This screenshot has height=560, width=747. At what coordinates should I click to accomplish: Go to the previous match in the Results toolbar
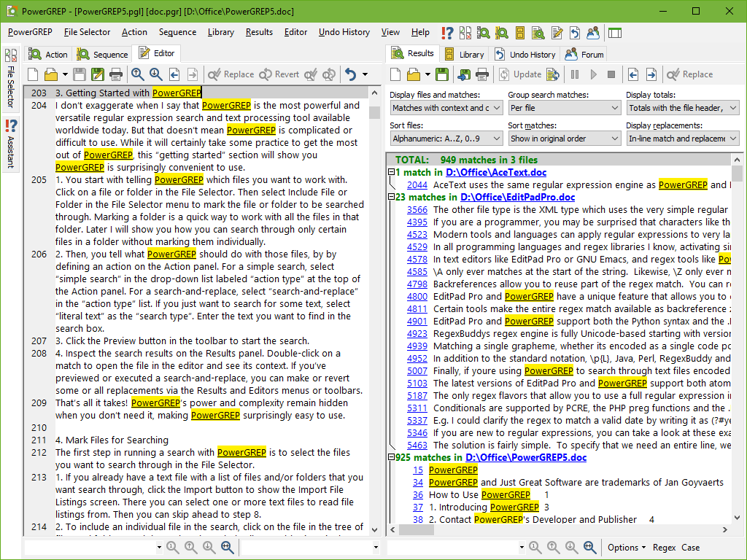tap(633, 74)
